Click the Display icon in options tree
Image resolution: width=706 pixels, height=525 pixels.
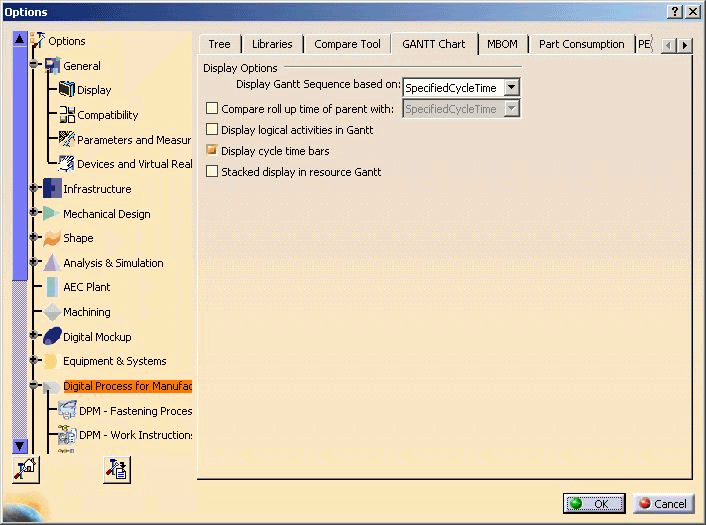(67, 90)
